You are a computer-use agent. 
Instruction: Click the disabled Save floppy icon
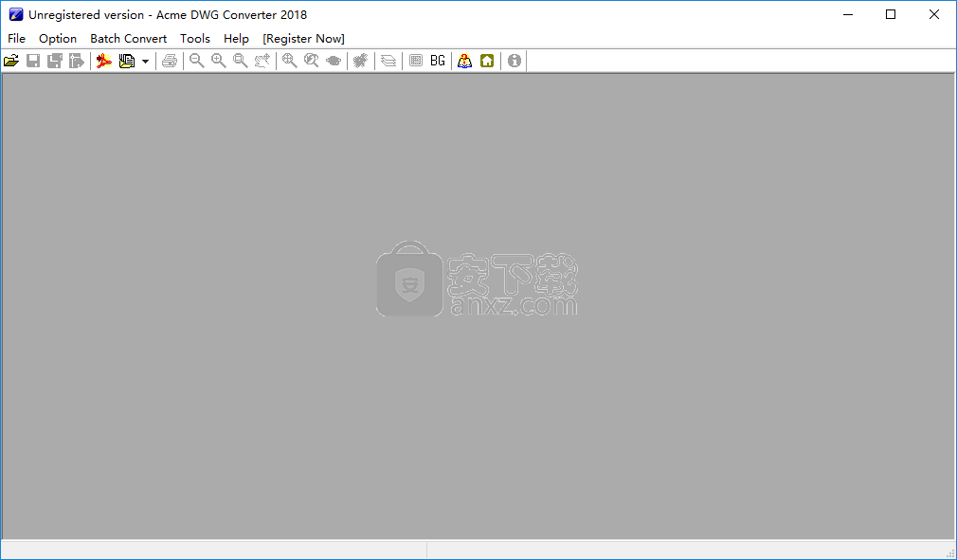click(x=33, y=61)
